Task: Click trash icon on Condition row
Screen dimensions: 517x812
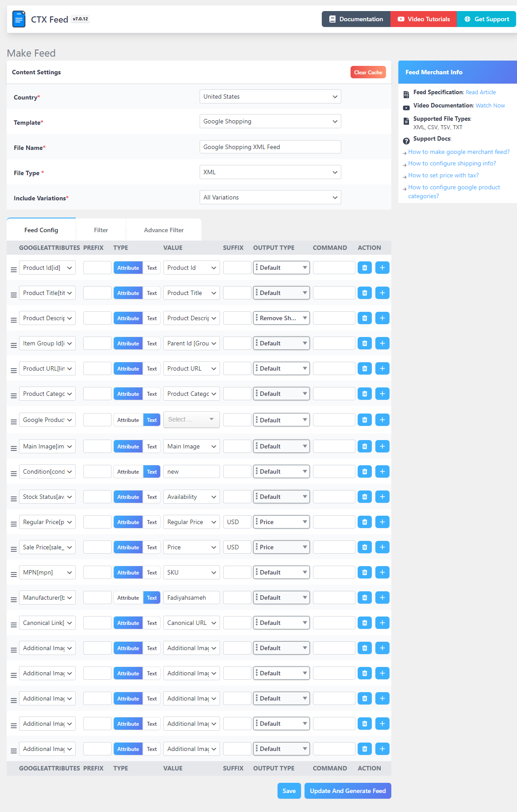Action: click(364, 471)
